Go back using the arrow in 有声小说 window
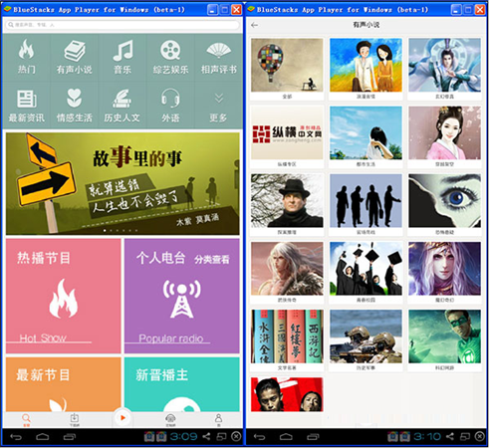Image resolution: width=489 pixels, height=448 pixels. [x=255, y=25]
